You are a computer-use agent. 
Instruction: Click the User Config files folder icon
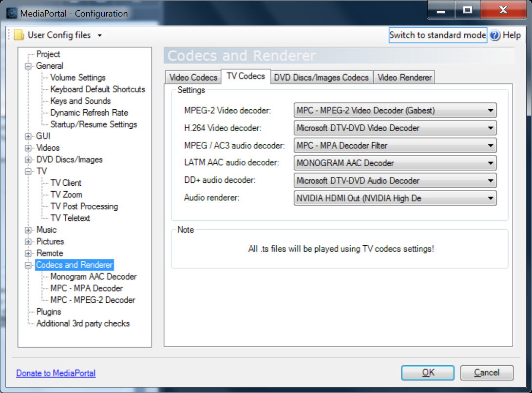(x=19, y=35)
